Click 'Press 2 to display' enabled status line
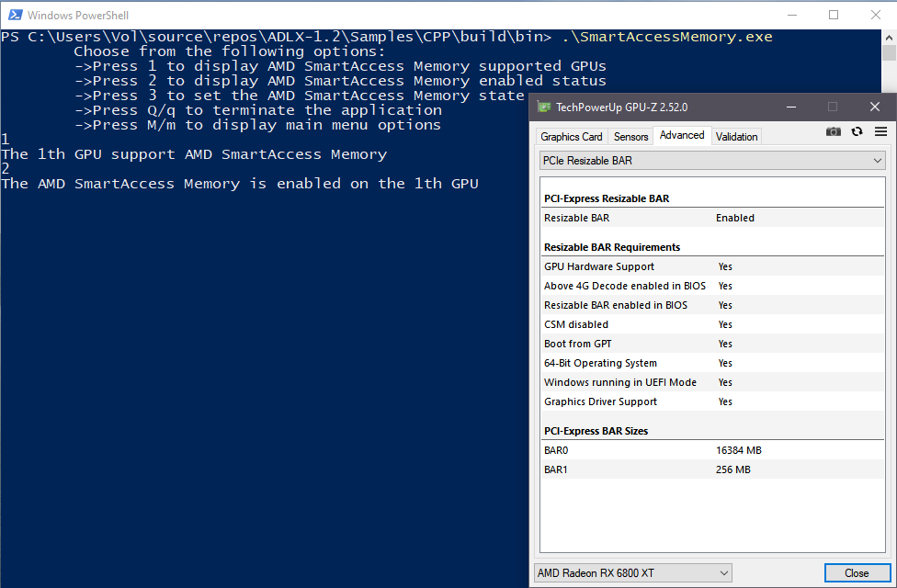 340,81
